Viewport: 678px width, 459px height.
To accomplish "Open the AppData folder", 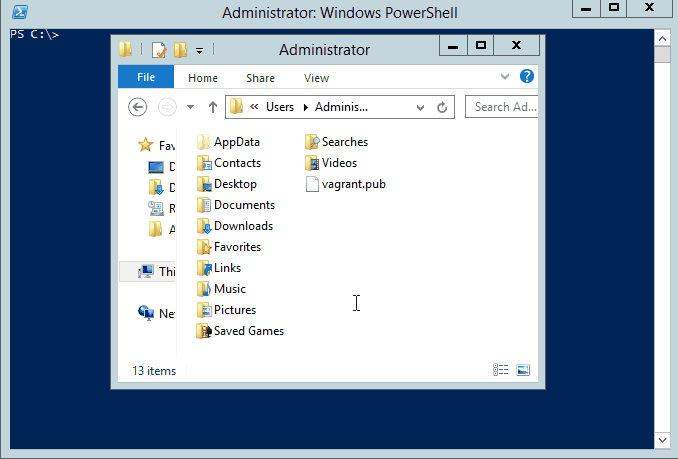I will click(228, 142).
